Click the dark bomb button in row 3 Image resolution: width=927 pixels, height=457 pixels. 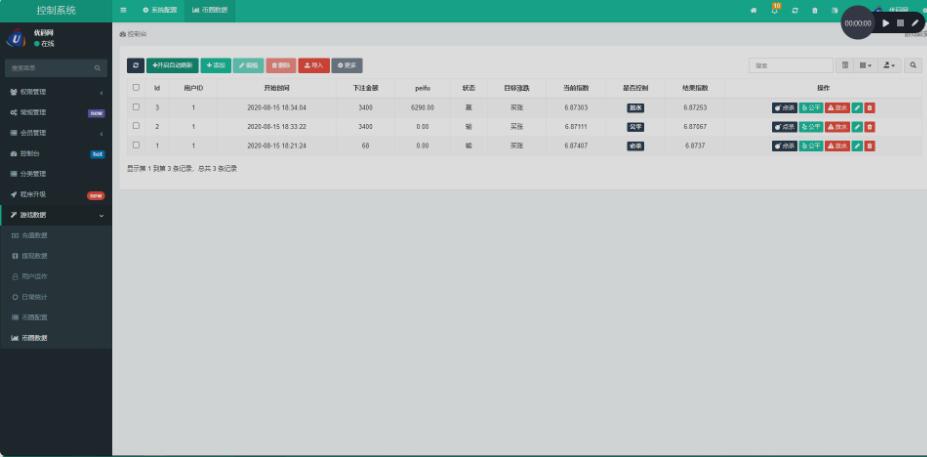[785, 108]
